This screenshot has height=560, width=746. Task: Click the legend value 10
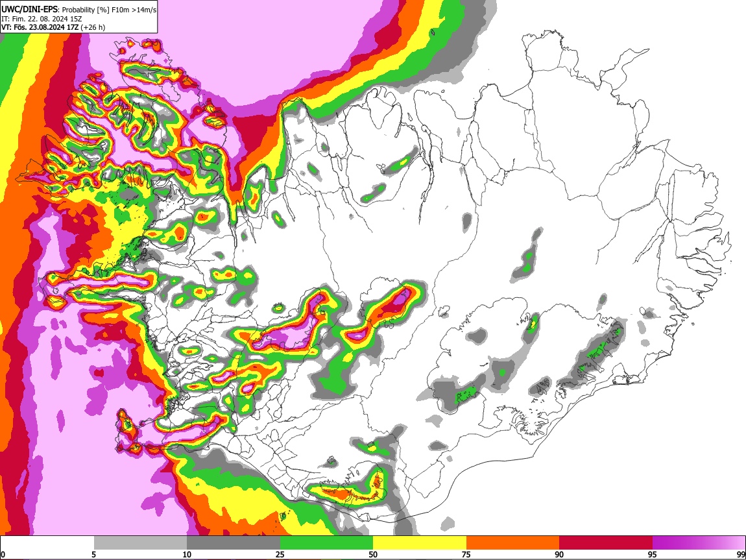tap(187, 554)
